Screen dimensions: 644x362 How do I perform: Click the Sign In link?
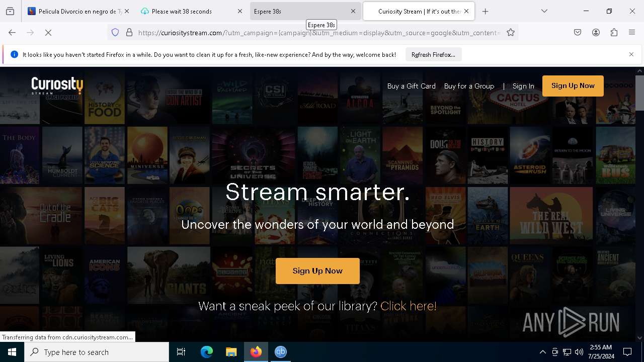click(x=523, y=86)
